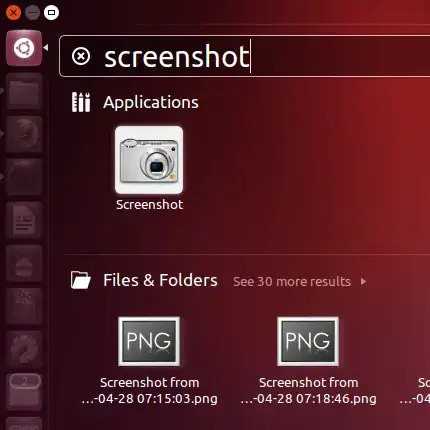Close the Dash with the orange button
Screen dimensions: 430x430
(13, 13)
